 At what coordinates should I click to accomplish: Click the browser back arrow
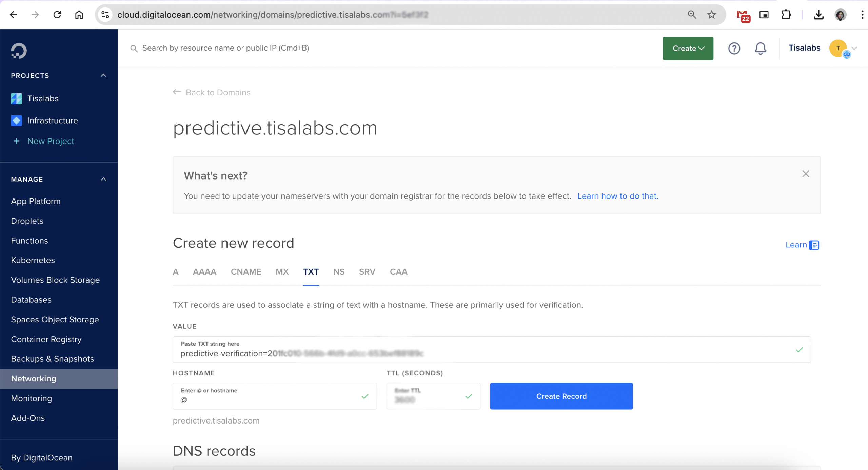click(14, 15)
